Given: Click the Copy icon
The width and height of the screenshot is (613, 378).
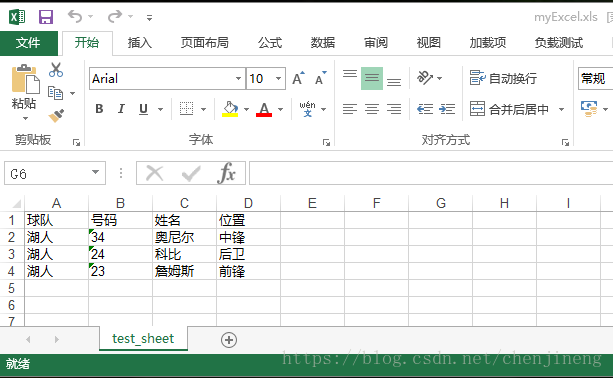Looking at the screenshot, I should pos(55,93).
